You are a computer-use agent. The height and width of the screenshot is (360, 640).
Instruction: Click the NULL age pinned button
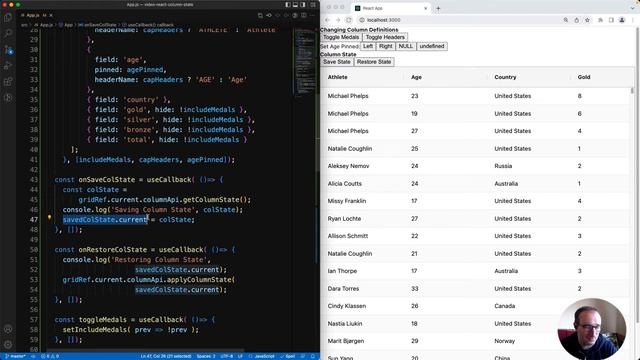[406, 46]
